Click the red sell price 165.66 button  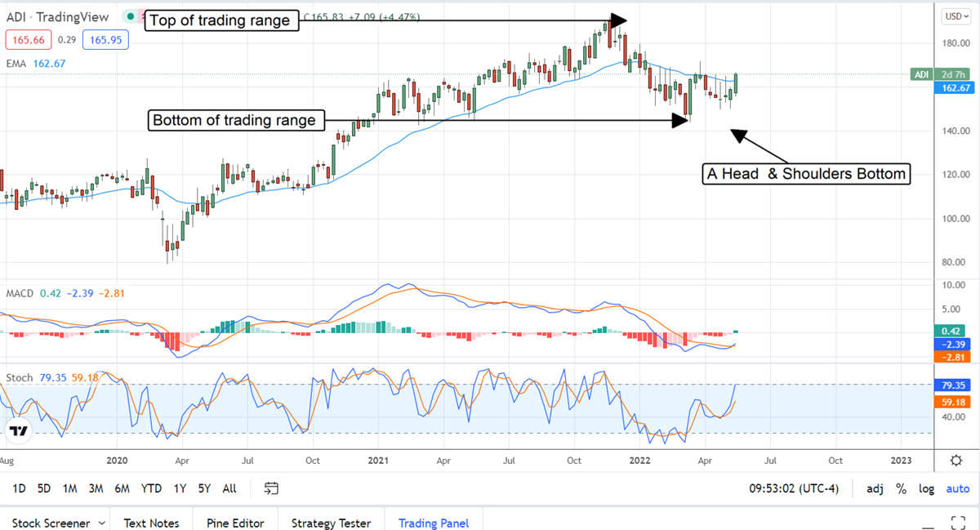click(x=29, y=39)
